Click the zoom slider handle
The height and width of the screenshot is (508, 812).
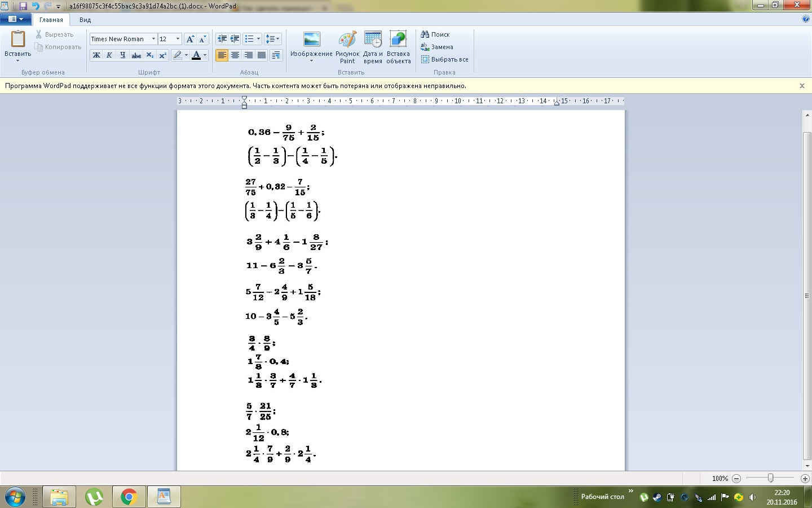[x=770, y=478]
